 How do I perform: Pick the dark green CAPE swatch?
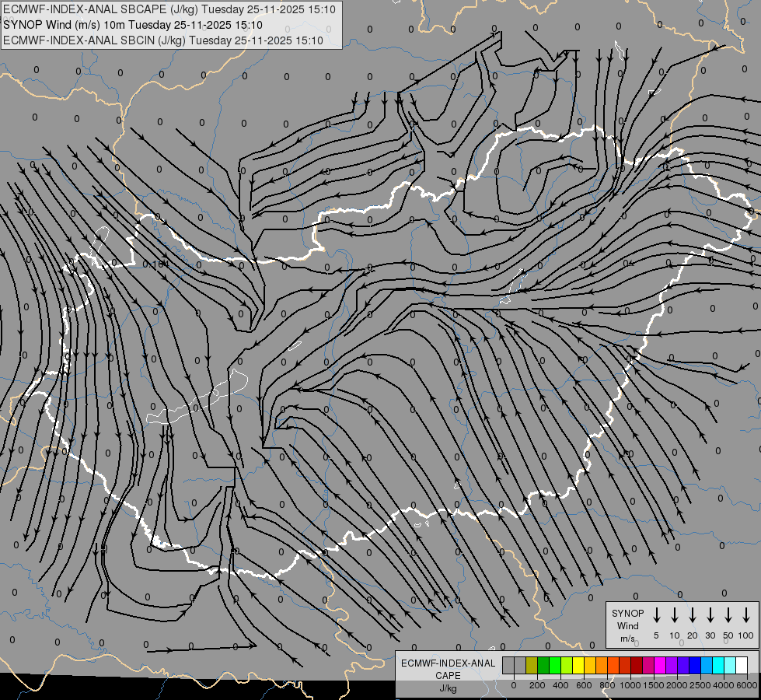pos(543,665)
